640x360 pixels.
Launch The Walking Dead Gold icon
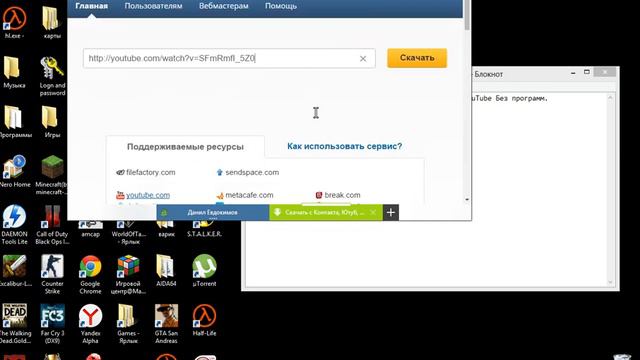pos(14,316)
